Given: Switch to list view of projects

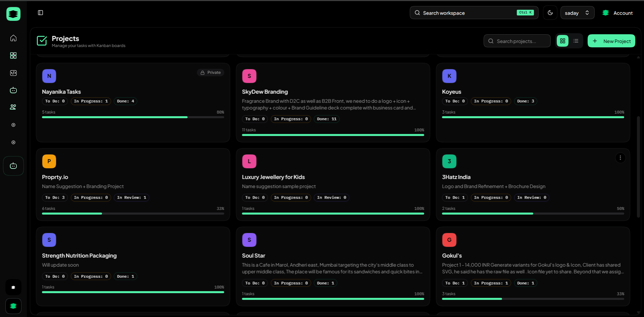Looking at the screenshot, I should (576, 41).
